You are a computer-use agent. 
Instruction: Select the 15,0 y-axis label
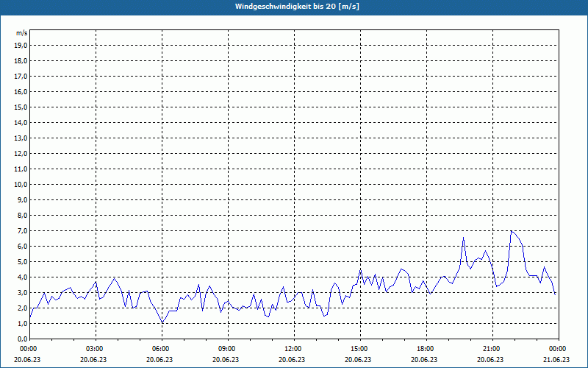21,107
